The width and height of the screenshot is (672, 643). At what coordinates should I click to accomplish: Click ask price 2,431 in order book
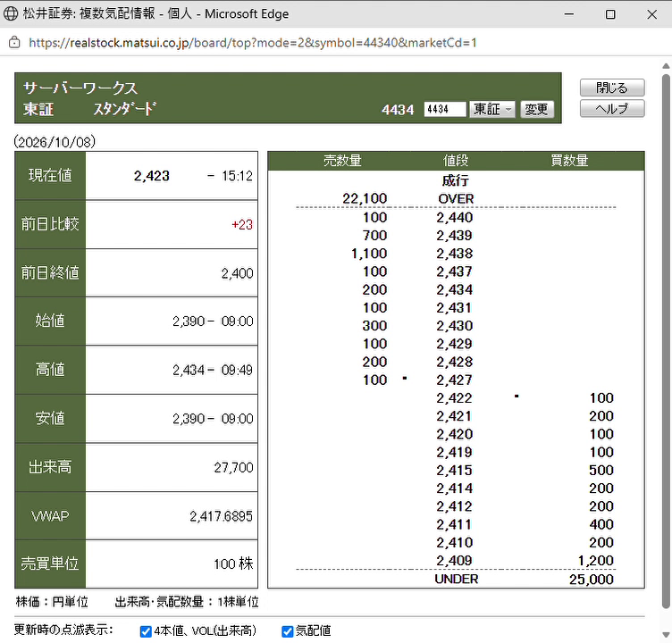[454, 307]
